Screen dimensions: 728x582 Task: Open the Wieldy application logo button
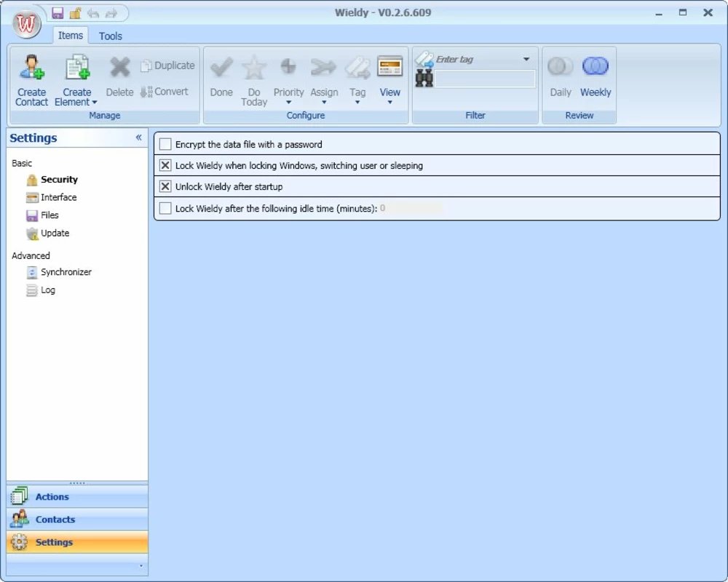coord(26,23)
